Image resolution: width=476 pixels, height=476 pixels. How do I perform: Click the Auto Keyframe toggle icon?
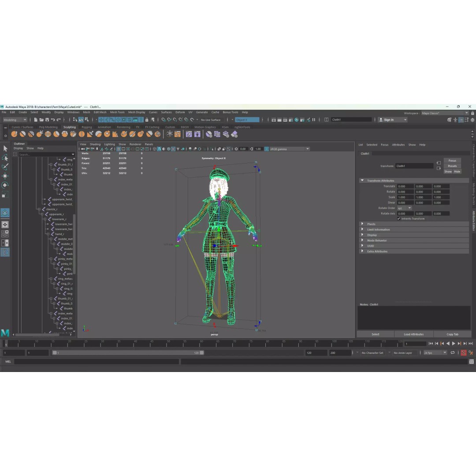click(x=464, y=353)
